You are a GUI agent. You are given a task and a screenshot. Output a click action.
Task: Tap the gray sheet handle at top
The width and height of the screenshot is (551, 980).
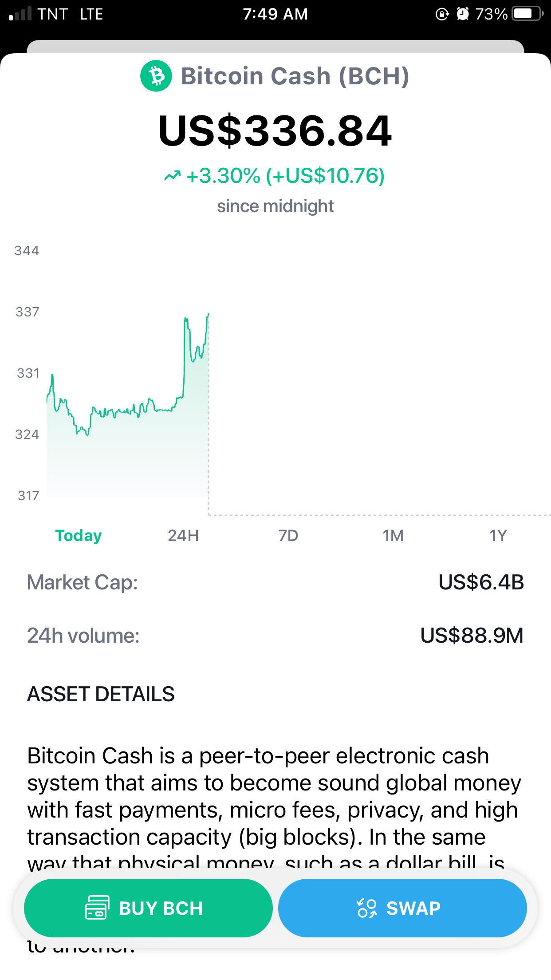pyautogui.click(x=275, y=47)
